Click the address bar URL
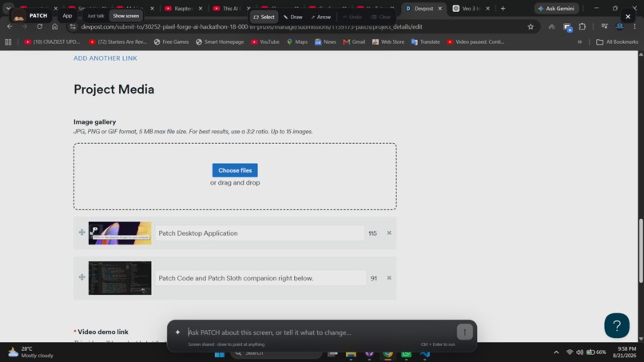Screen dimensions: 644x362 tap(252, 26)
